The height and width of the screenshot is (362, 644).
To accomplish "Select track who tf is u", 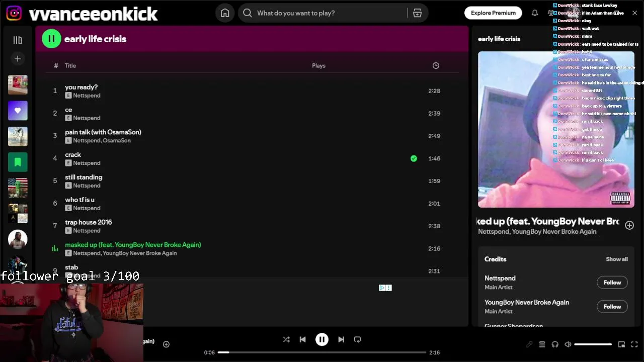I will 79,200.
